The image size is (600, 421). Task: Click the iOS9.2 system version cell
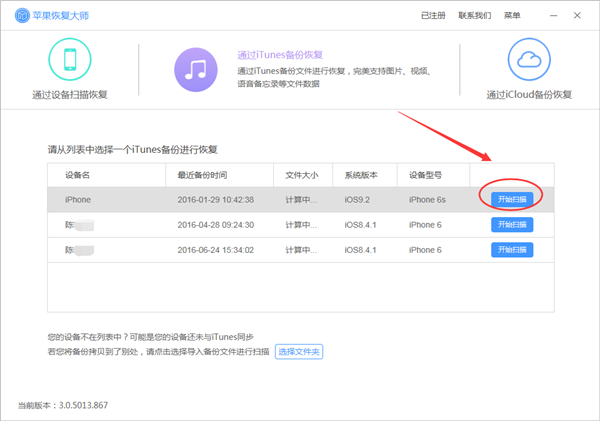coord(357,200)
